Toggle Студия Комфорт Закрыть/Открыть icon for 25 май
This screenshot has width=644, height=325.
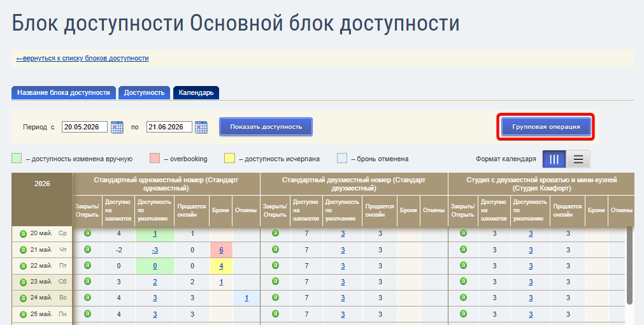click(463, 314)
